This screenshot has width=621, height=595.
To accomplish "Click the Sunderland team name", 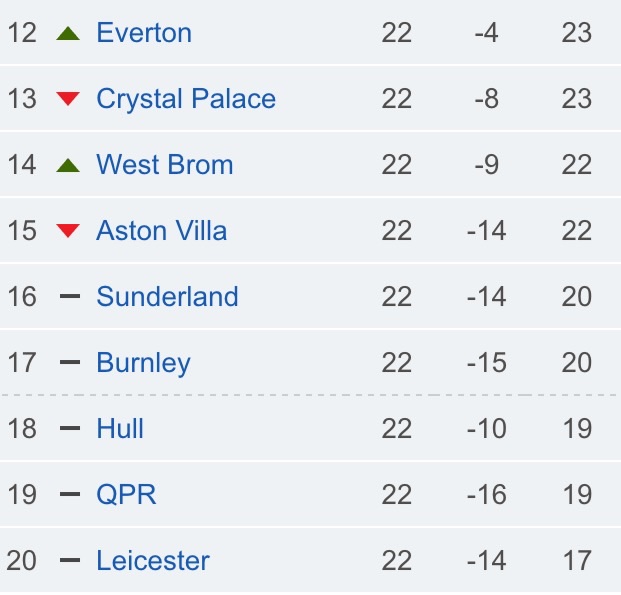I will [x=167, y=296].
